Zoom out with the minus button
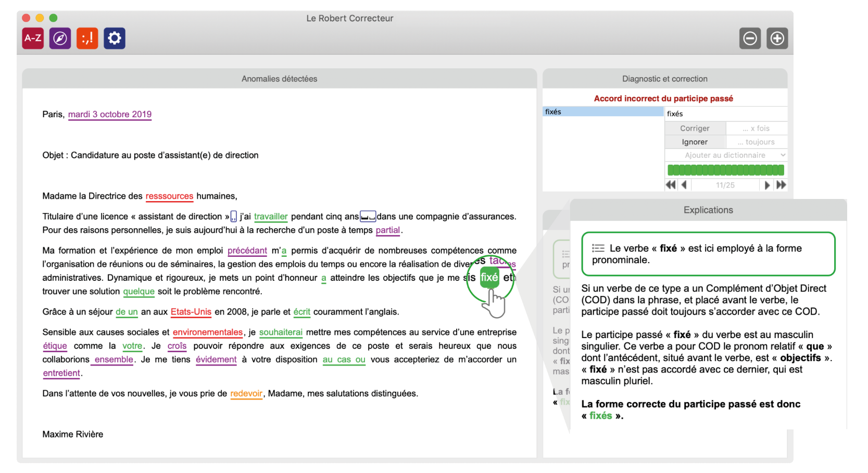Image resolution: width=868 pixels, height=473 pixels. click(x=750, y=39)
